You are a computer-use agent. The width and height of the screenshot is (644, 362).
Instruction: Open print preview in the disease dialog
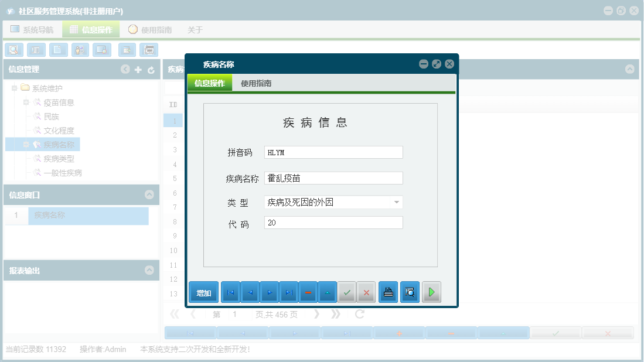[x=410, y=292]
